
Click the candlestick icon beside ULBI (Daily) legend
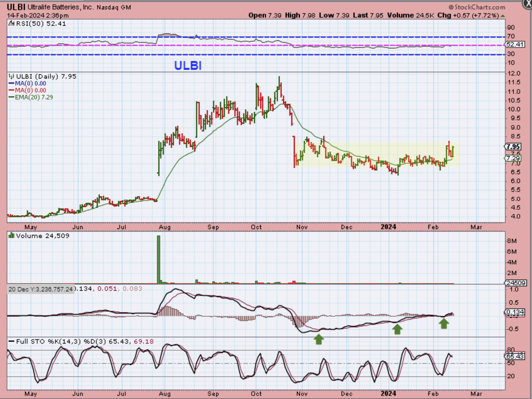pos(11,77)
